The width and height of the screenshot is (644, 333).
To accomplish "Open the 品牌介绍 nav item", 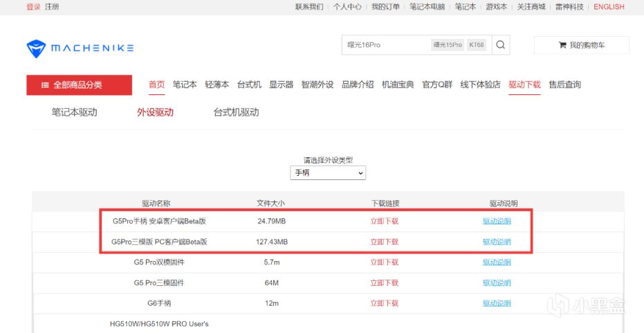I will point(358,84).
